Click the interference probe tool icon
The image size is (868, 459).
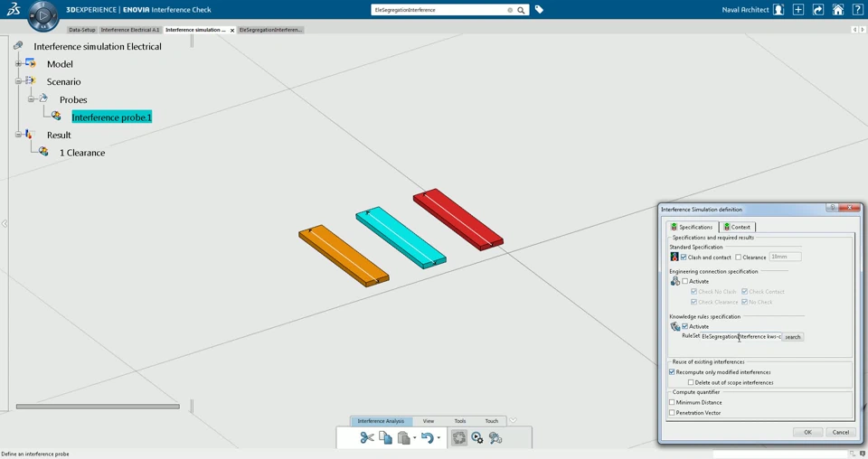[495, 438]
